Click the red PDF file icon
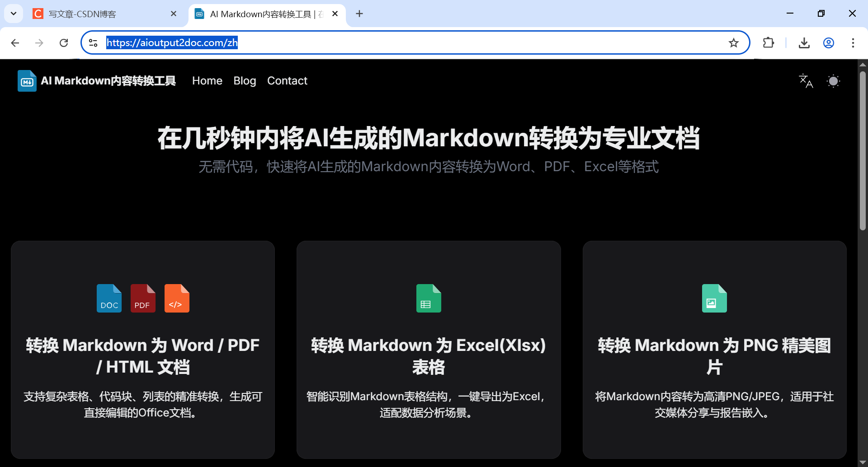The height and width of the screenshot is (467, 868). [143, 298]
